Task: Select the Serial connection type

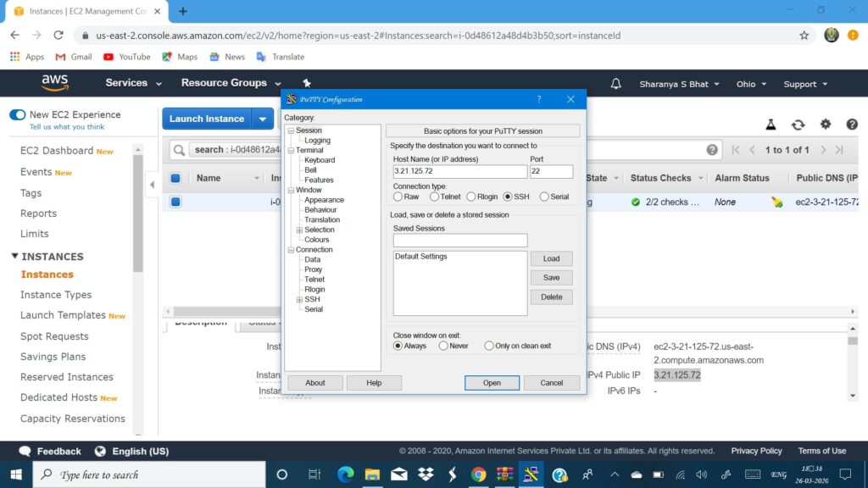Action: coord(544,197)
